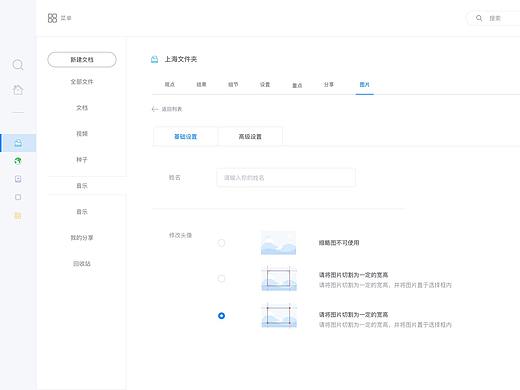
Task: Click the 上海文件夹 folder title
Action: 181,59
